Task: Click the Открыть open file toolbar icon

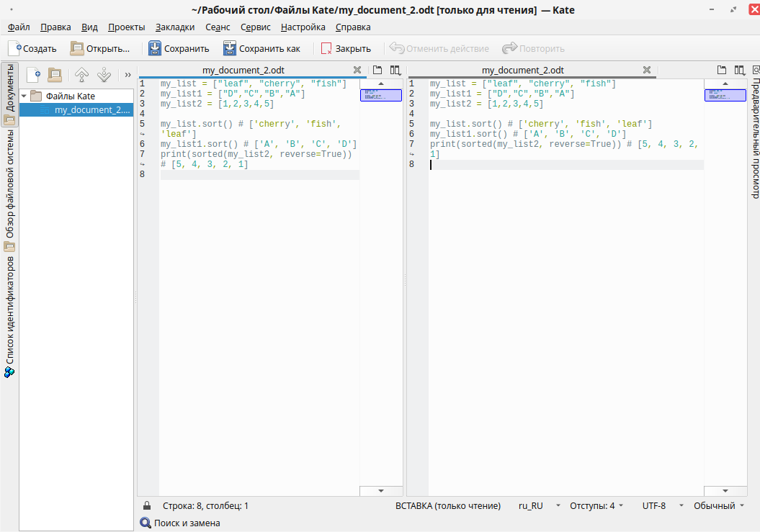Action: click(x=77, y=48)
